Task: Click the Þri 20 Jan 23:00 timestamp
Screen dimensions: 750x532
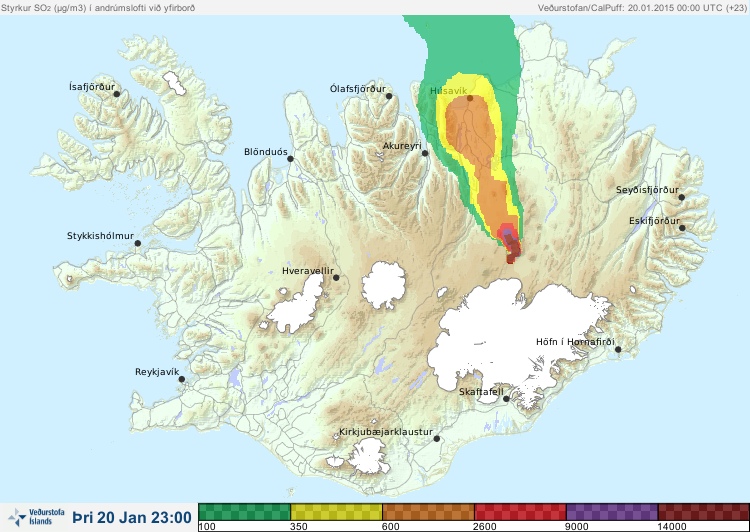Action: pos(132,517)
